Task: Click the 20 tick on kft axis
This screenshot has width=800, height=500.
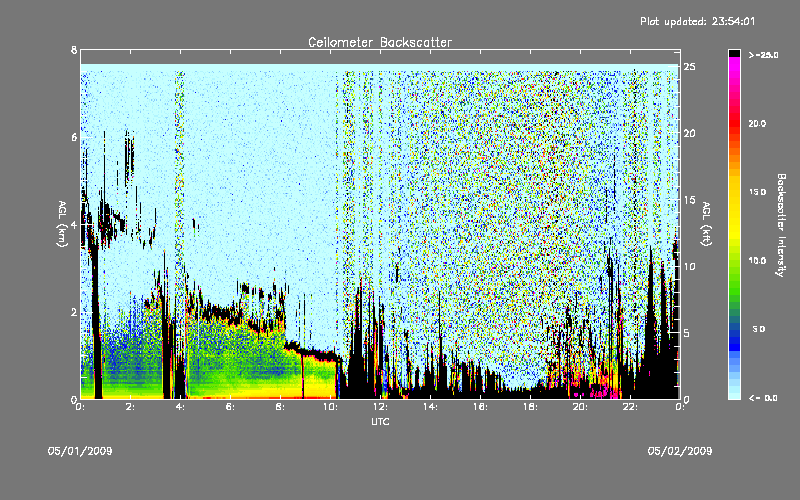Action: (x=690, y=133)
